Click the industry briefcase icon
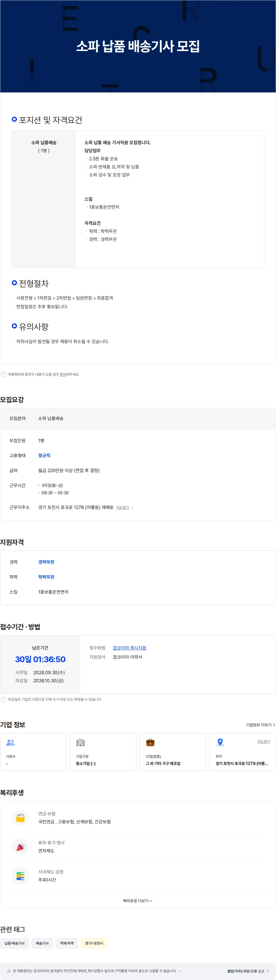 150,742
